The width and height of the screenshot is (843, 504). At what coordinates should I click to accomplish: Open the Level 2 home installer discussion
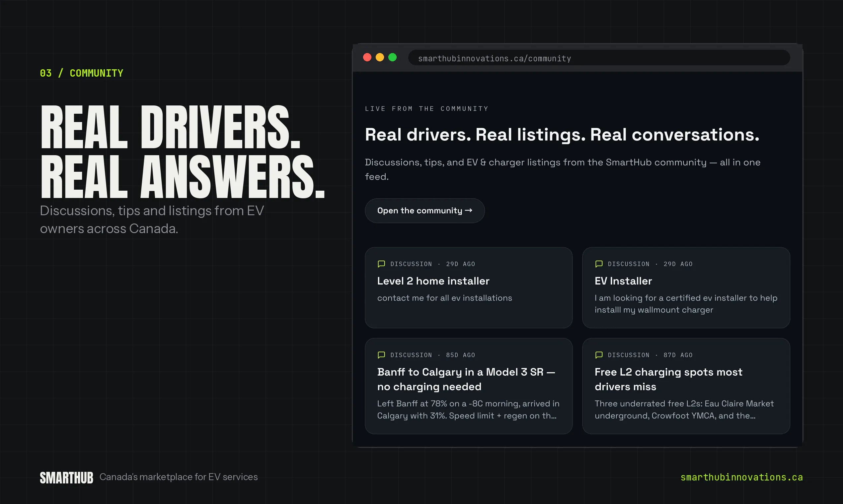433,281
